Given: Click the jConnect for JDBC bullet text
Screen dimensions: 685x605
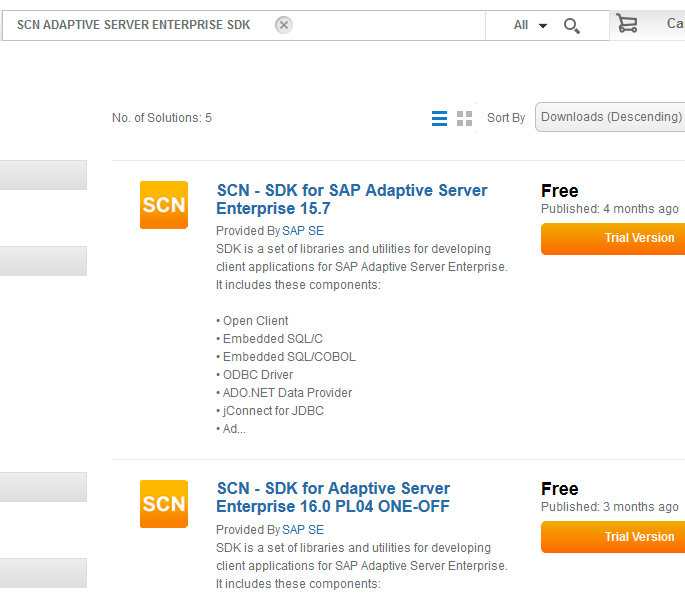Looking at the screenshot, I should (x=273, y=411).
